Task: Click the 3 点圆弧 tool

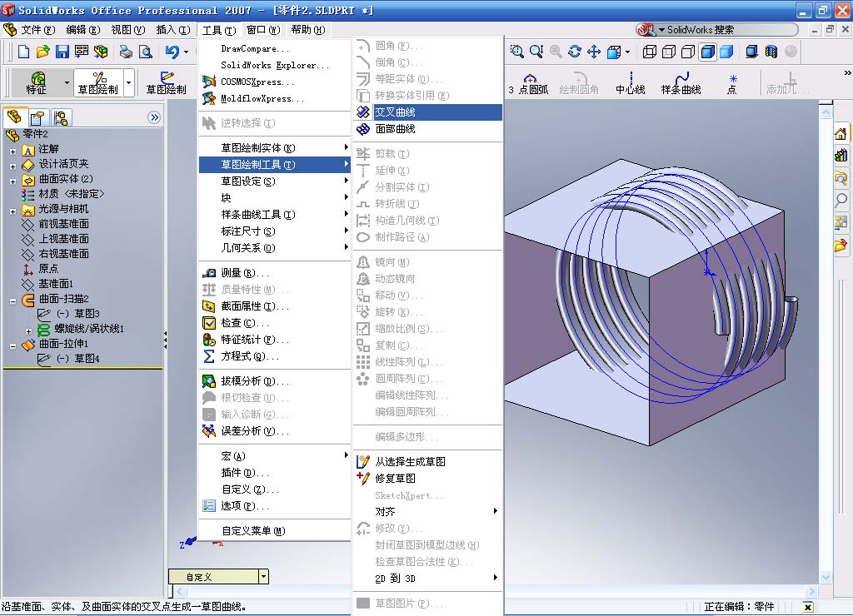Action: pyautogui.click(x=528, y=84)
